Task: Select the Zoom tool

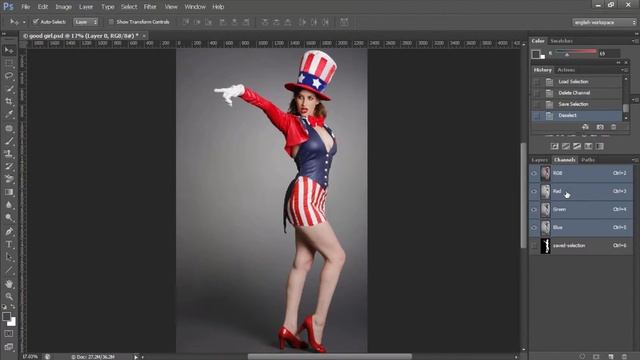Action: point(9,296)
